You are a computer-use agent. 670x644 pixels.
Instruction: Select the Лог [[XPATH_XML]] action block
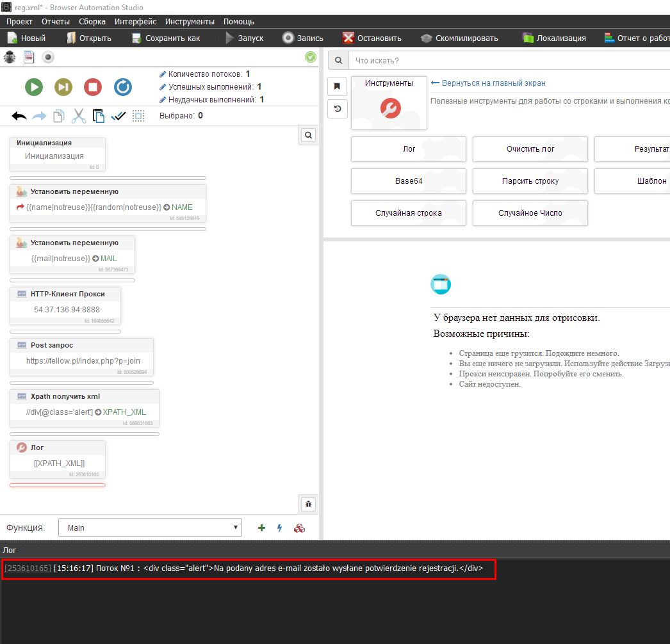click(x=57, y=460)
